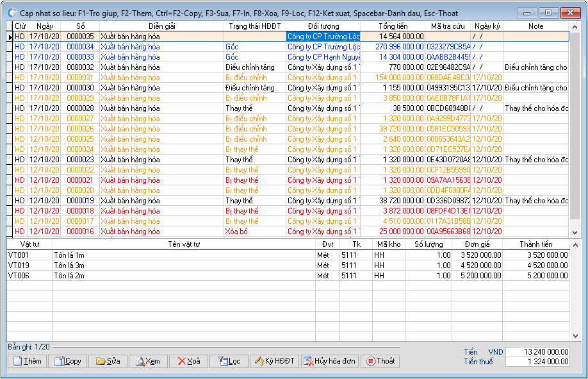Open the Sửa edit button

108,361
